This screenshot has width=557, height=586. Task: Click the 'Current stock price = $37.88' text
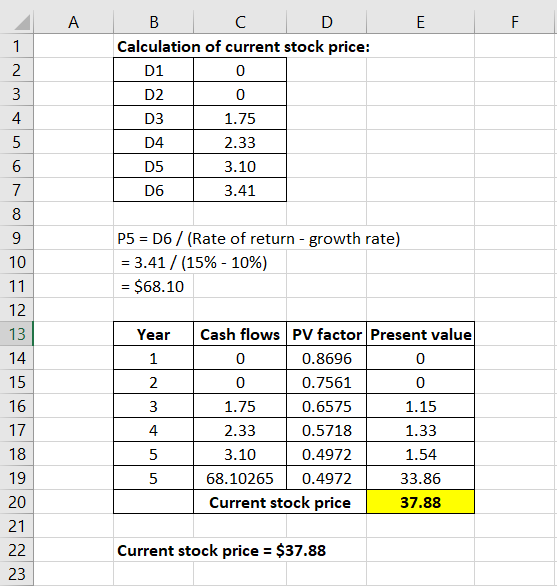coord(221,550)
